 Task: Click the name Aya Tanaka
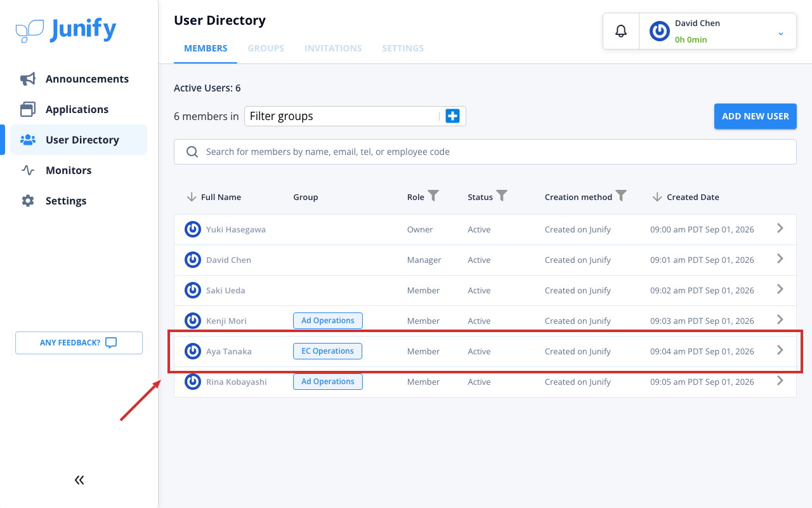pyautogui.click(x=229, y=351)
